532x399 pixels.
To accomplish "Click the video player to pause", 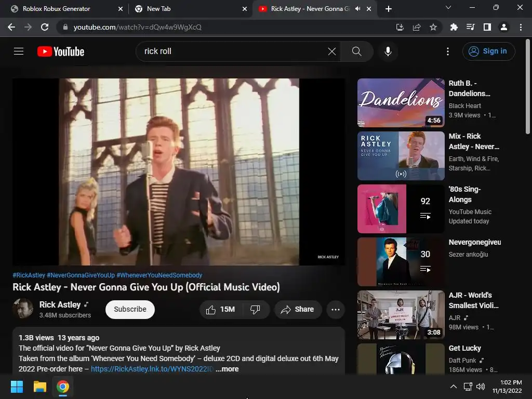I will point(179,171).
